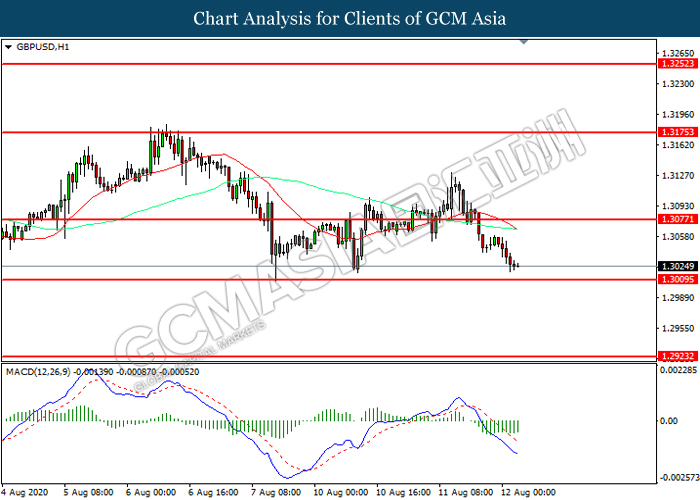Click the 1.29232 bottom support label
This screenshot has height=500, width=700.
tap(678, 356)
